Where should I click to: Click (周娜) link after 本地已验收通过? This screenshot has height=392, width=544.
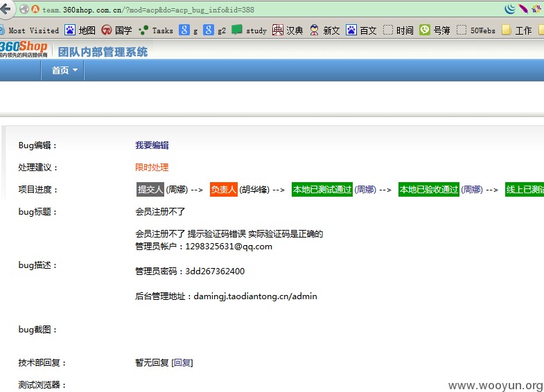472,190
